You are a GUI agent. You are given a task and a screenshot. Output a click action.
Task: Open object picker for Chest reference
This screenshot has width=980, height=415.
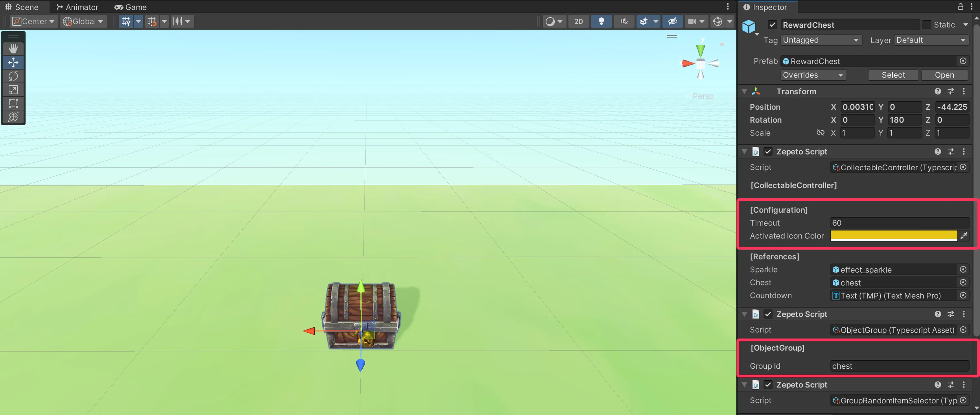[963, 282]
